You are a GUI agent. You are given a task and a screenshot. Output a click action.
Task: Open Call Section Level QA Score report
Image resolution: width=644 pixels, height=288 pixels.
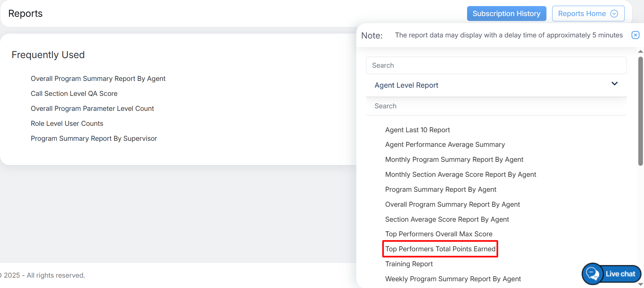pos(74,94)
